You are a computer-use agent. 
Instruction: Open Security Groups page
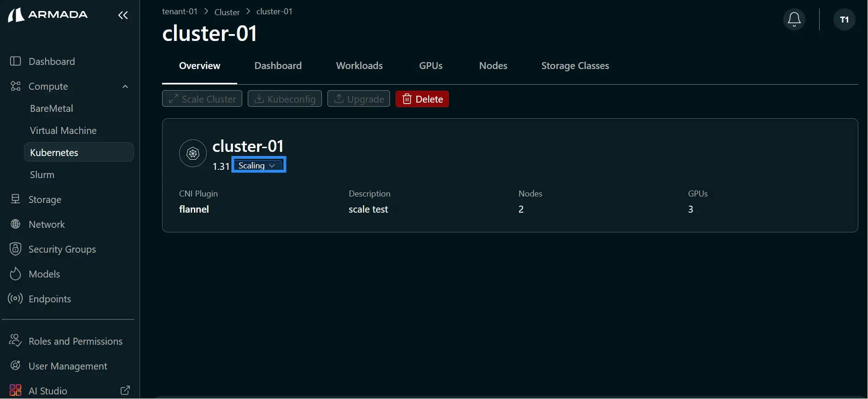click(62, 249)
